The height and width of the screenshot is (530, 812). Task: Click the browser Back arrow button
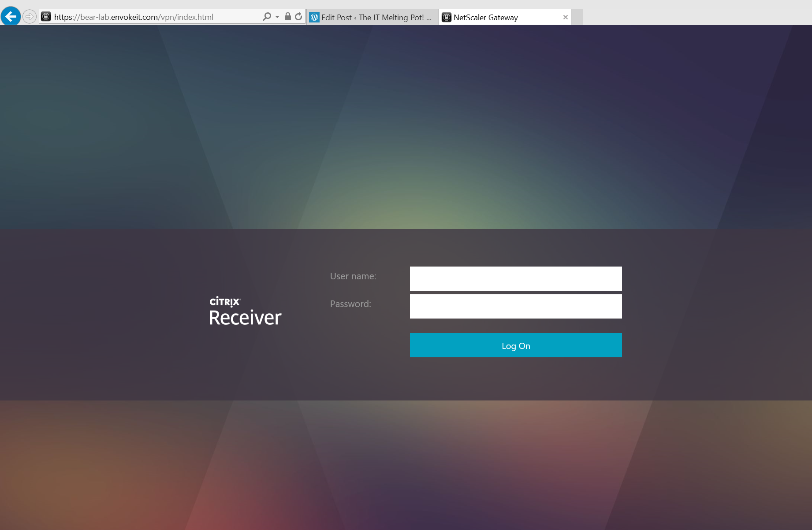tap(11, 16)
